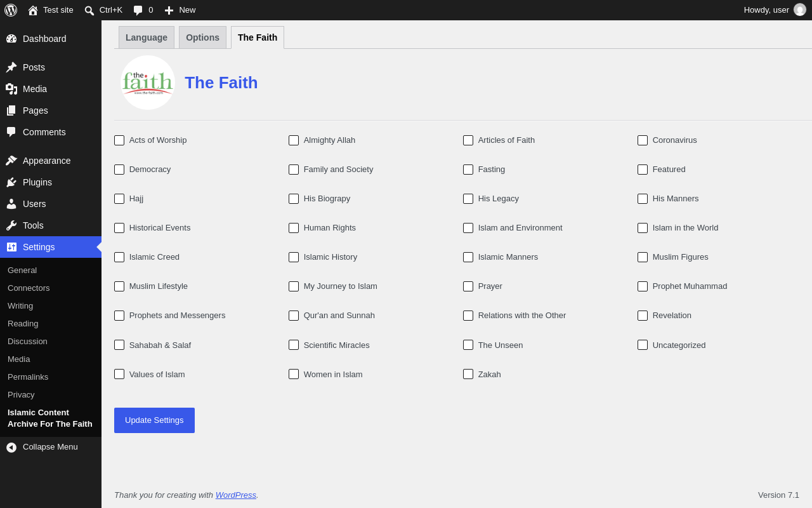Open the New content dropdown
This screenshot has width=812, height=508.
(180, 10)
